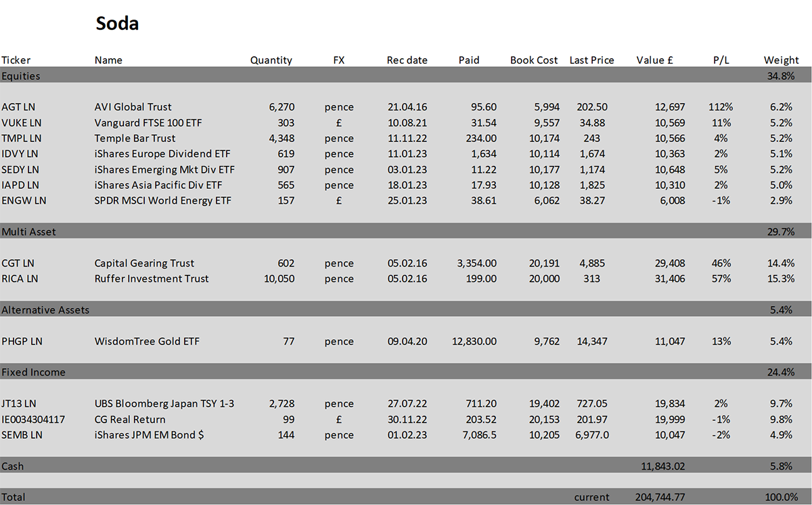Click the IDVY LN ticker cell
This screenshot has width=812, height=505.
[x=20, y=154]
